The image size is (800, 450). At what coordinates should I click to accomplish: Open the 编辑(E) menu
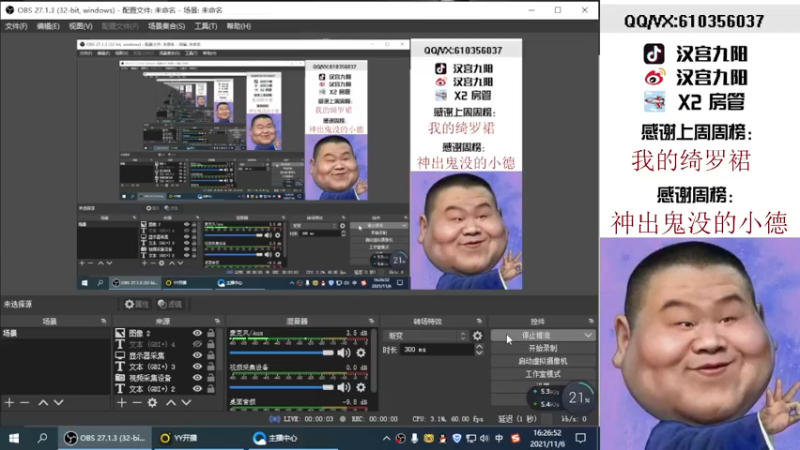pos(48,26)
